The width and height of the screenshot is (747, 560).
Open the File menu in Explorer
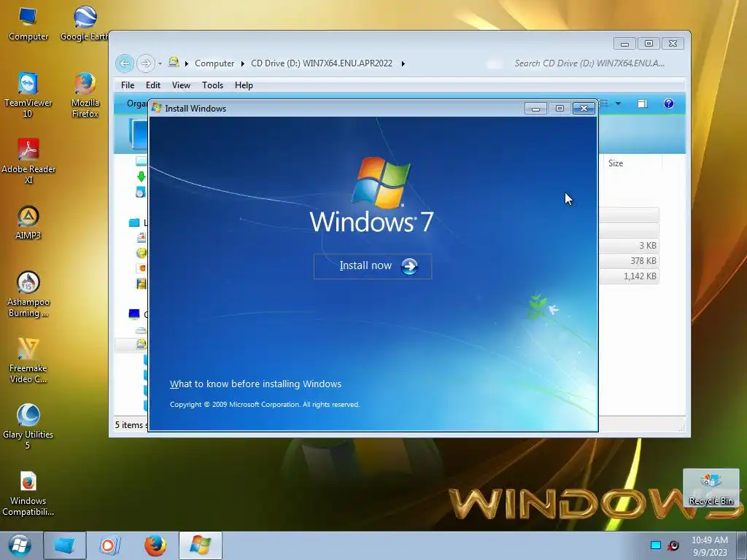coord(128,85)
